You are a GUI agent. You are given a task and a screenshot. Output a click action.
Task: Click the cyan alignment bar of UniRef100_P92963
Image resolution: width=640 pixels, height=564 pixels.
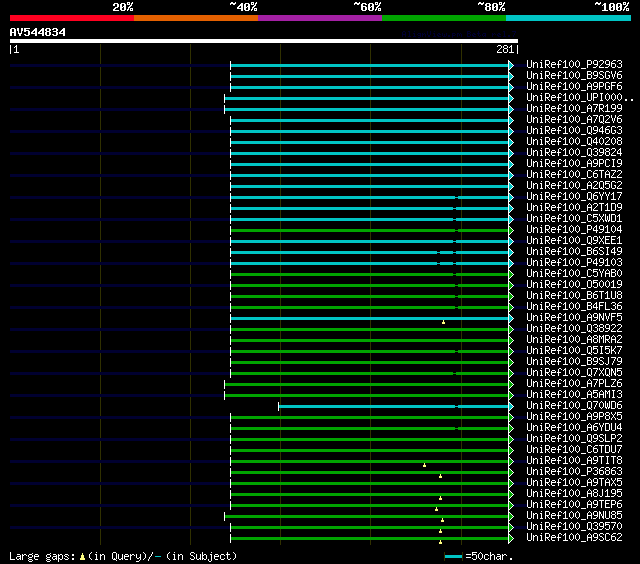coord(369,65)
